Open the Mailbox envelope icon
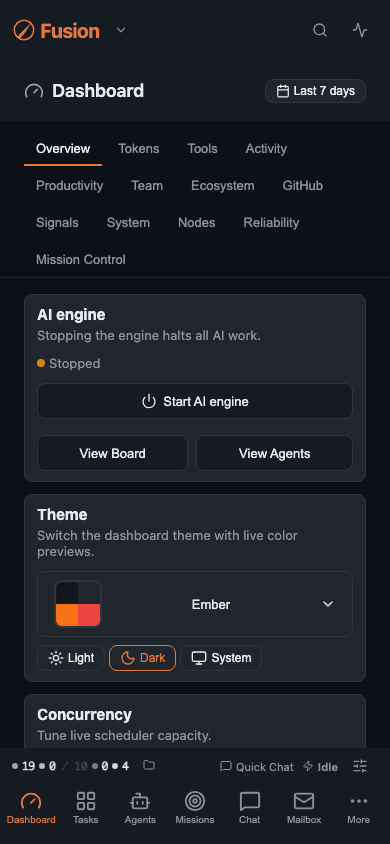The height and width of the screenshot is (844, 390). 304,801
